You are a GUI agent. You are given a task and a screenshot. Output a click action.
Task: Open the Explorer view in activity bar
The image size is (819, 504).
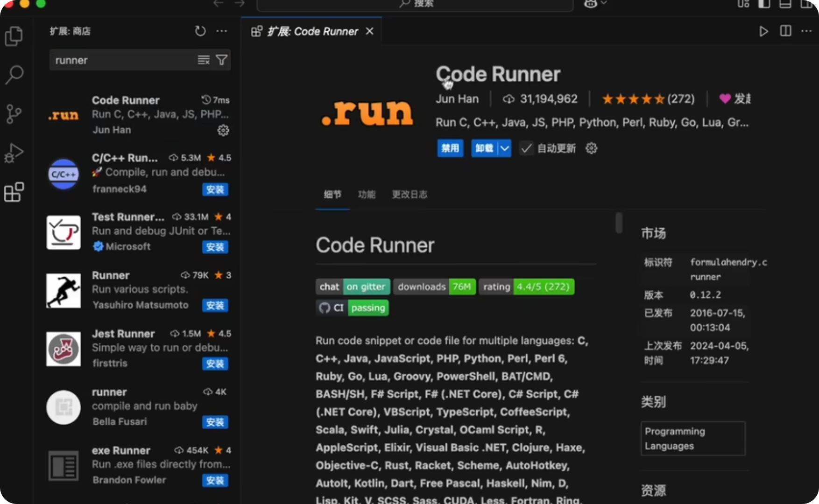pyautogui.click(x=14, y=36)
